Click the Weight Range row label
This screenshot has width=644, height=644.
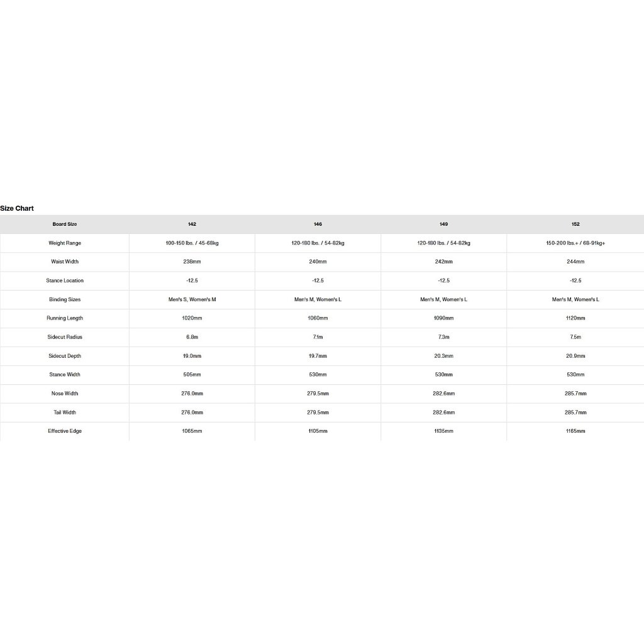[65, 243]
